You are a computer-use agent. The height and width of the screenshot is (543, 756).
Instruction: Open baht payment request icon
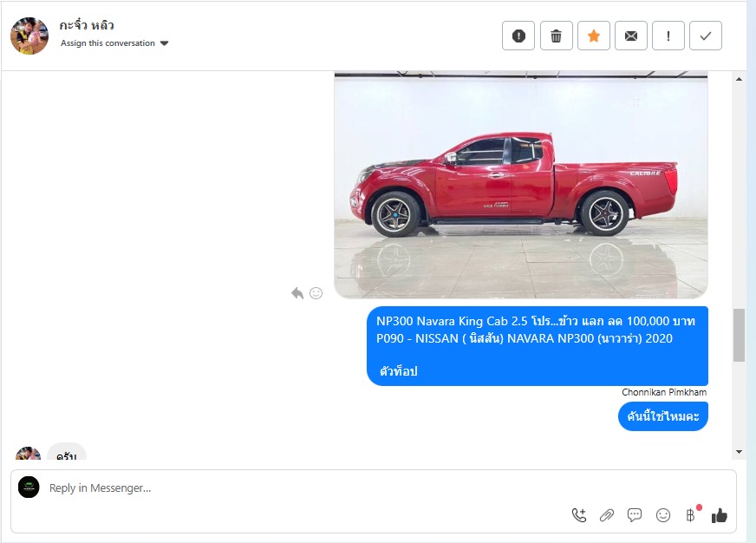(691, 515)
